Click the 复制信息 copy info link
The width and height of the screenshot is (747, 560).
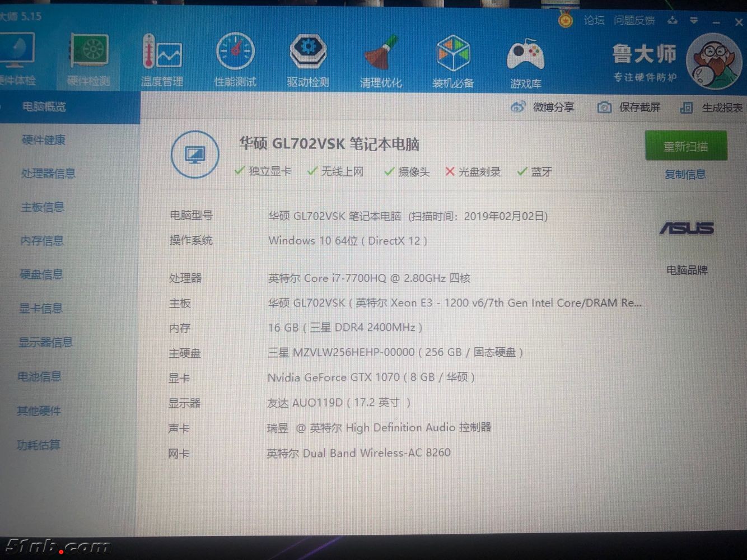(x=685, y=175)
